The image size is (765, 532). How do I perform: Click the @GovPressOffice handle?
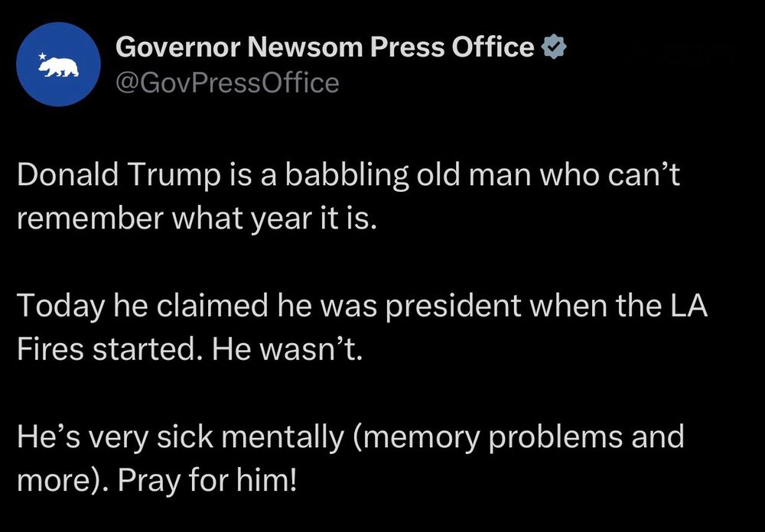(226, 82)
